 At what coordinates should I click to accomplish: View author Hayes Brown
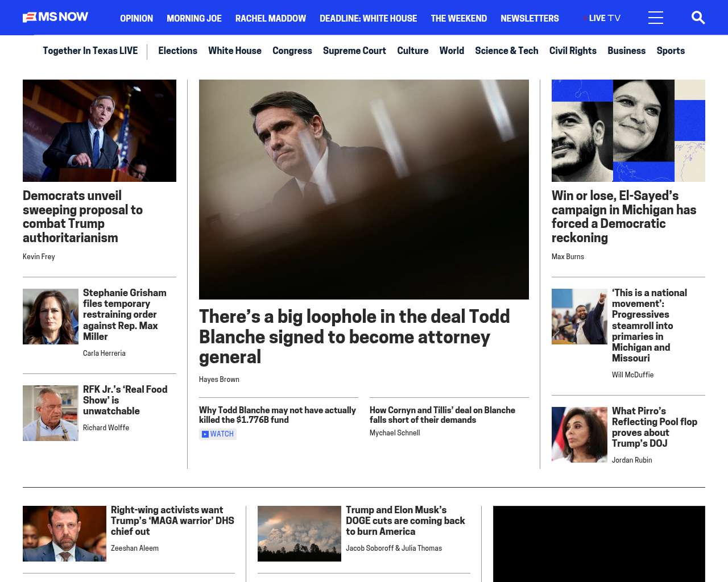click(219, 380)
